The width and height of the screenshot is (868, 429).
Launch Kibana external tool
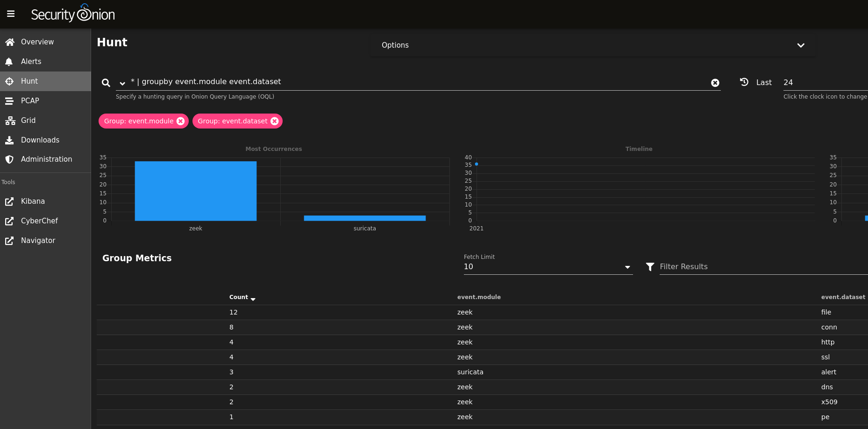coord(45,201)
